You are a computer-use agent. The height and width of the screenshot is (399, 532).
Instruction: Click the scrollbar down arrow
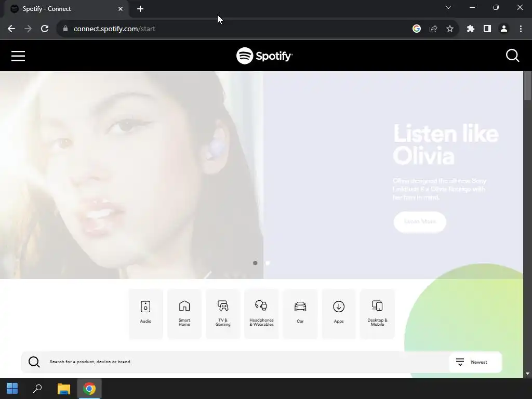click(527, 374)
